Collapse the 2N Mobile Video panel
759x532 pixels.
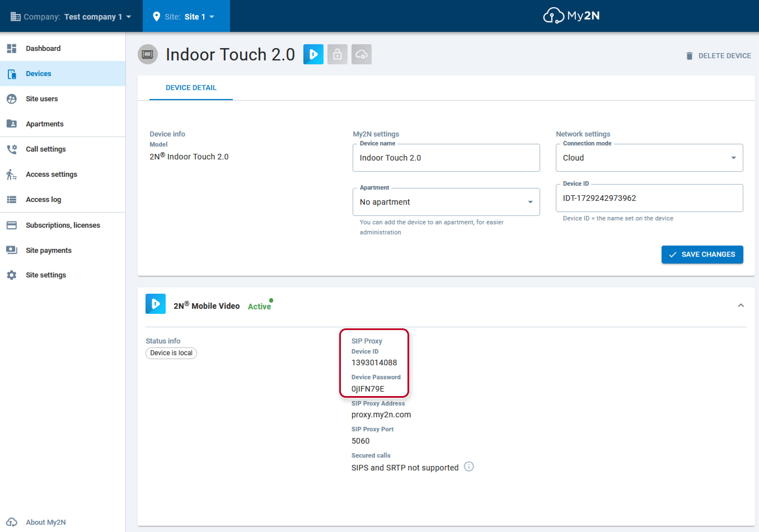[741, 305]
